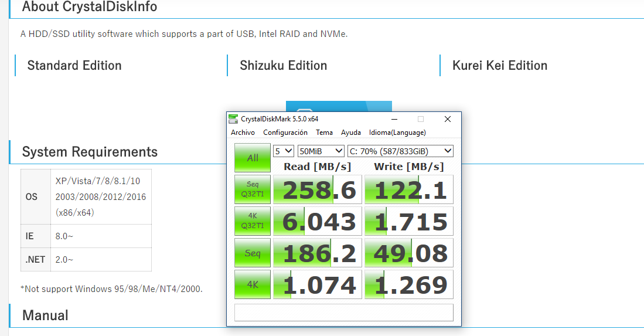The image size is (644, 336).
Task: Open the Idioma(Language) menu
Action: (x=397, y=133)
